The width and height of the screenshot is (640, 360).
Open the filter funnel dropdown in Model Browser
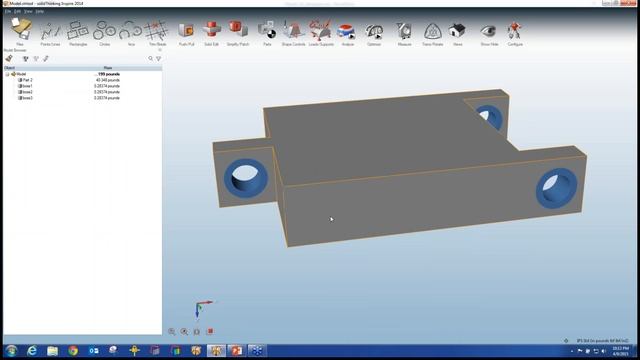pos(159,59)
